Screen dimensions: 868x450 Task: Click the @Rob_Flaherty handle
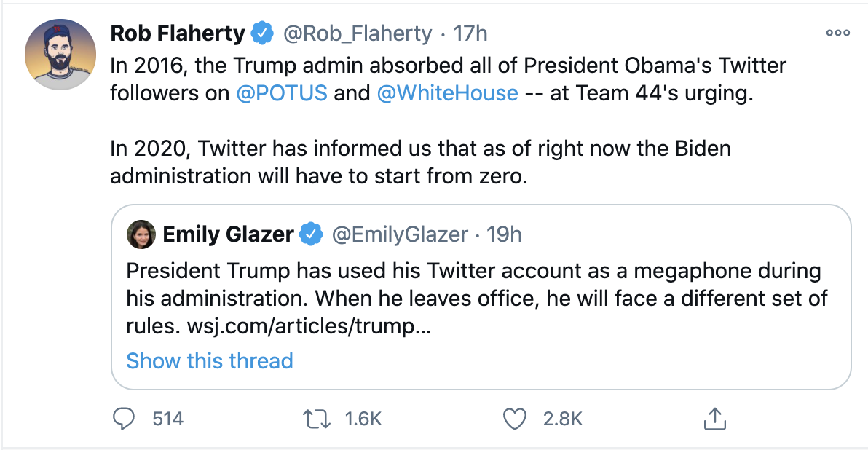point(357,33)
